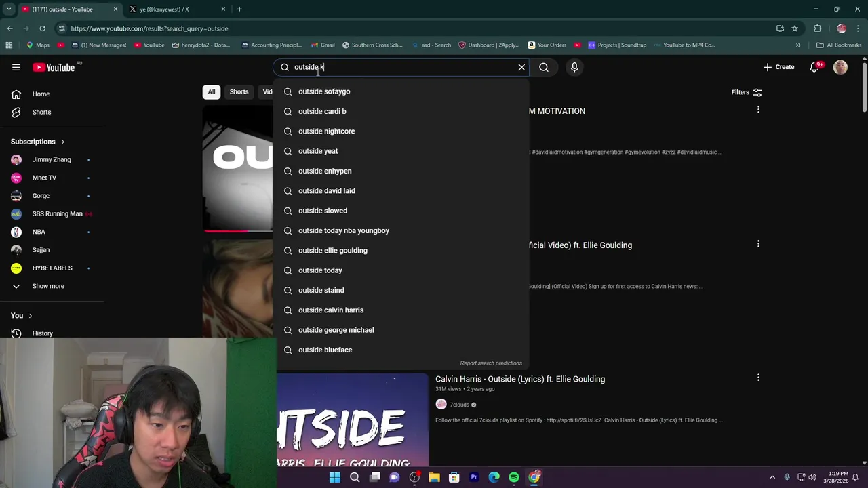Open Premiere Pro from the taskbar
868x488 pixels.
474,477
